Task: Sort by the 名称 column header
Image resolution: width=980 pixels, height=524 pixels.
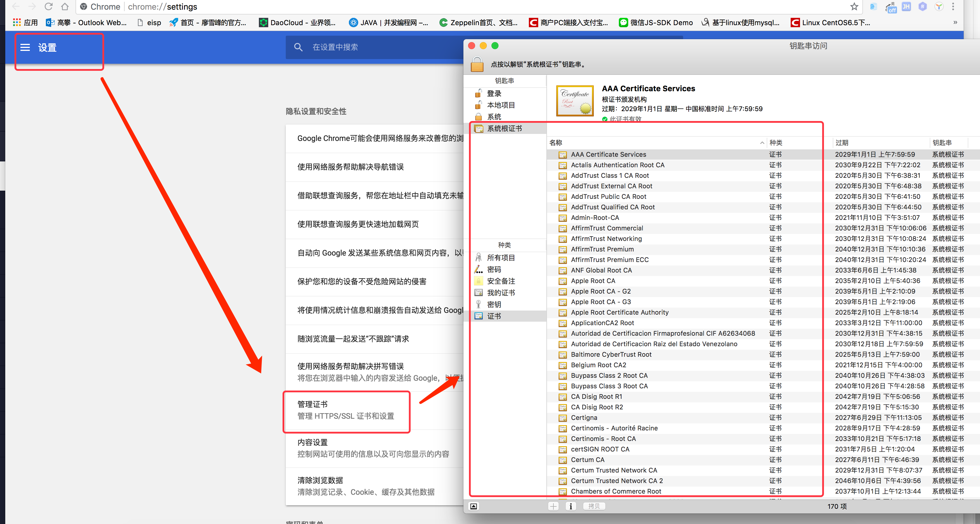Action: click(656, 143)
